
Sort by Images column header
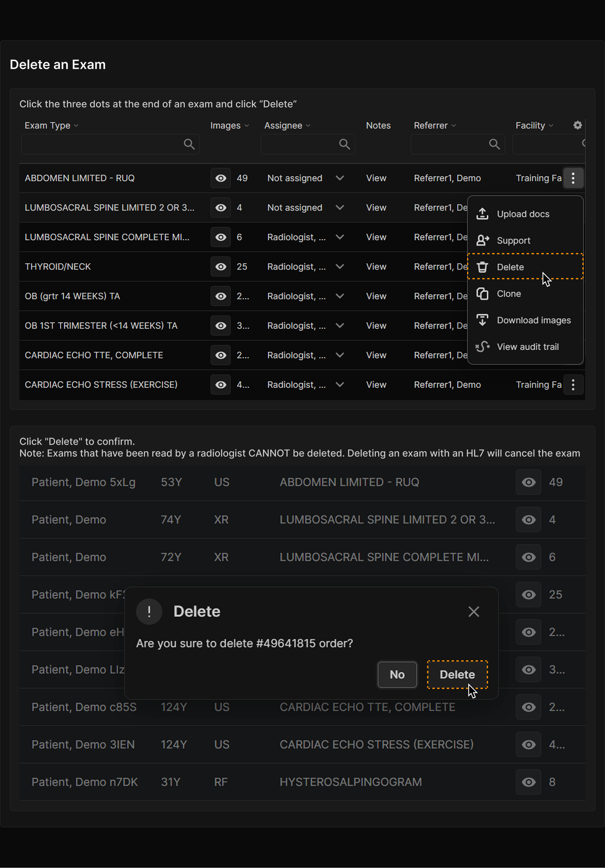[229, 125]
